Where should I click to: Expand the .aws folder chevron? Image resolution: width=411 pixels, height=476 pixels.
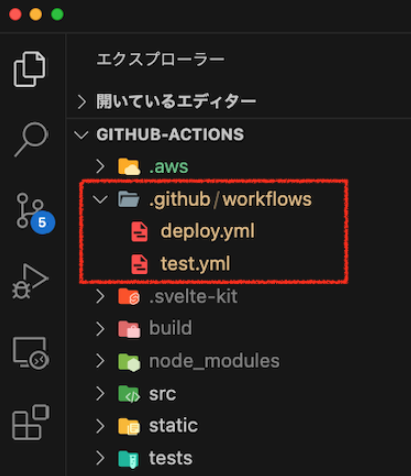100,166
